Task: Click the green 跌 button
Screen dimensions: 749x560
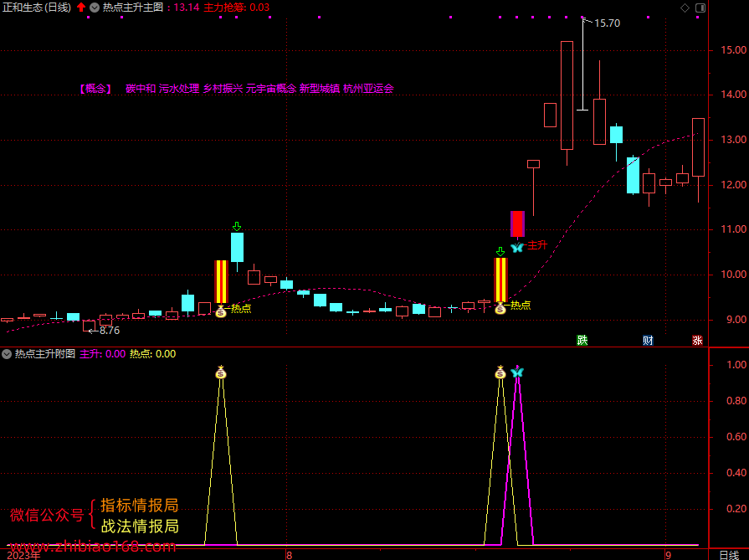Action: (x=582, y=340)
